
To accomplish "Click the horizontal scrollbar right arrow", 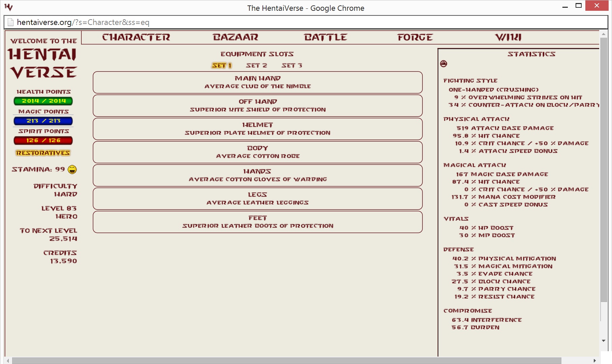I will (594, 361).
